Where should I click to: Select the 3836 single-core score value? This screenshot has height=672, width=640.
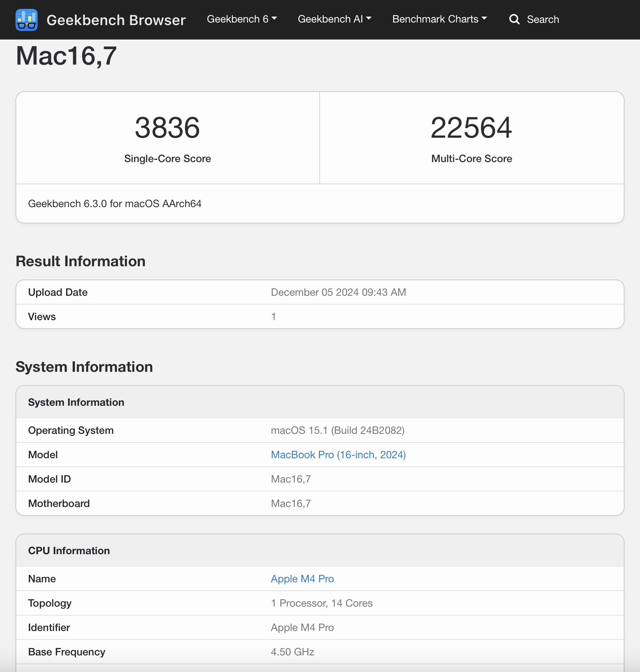[x=167, y=128]
